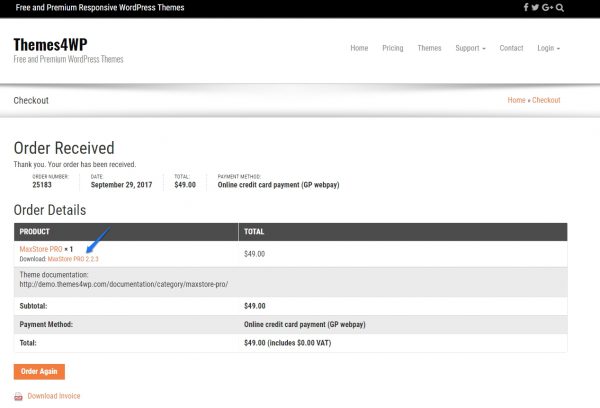The image size is (600, 408).
Task: Open the Pricing menu item
Action: [x=393, y=48]
